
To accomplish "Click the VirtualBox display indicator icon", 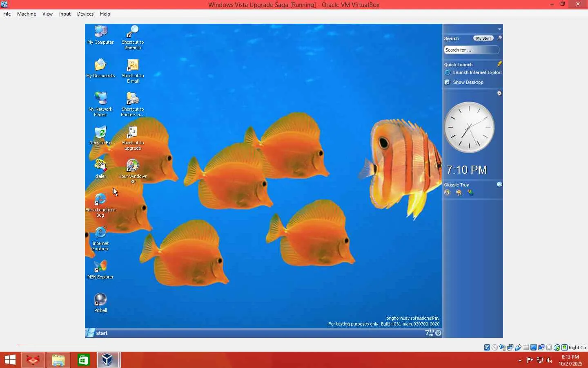I will pos(534,348).
